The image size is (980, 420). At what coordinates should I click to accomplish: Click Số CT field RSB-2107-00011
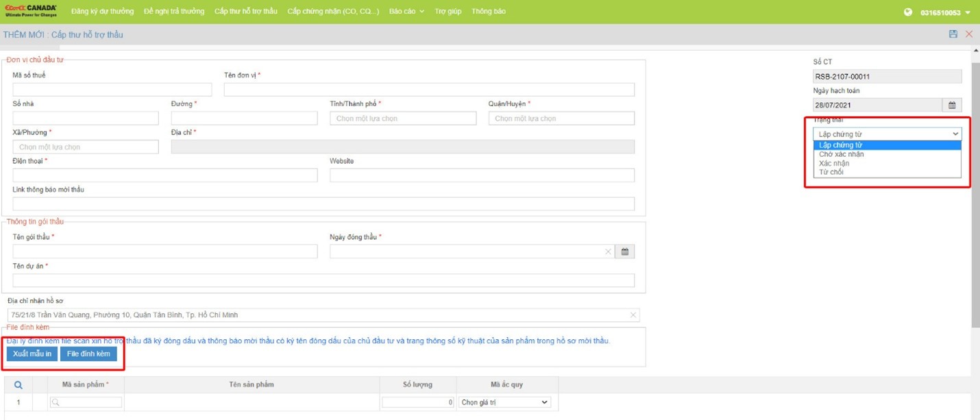click(887, 77)
